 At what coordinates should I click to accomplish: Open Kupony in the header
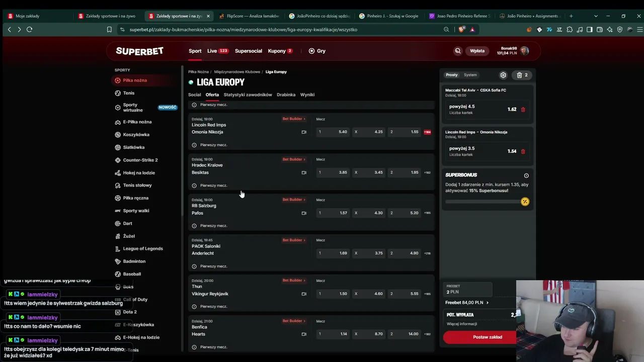point(280,51)
